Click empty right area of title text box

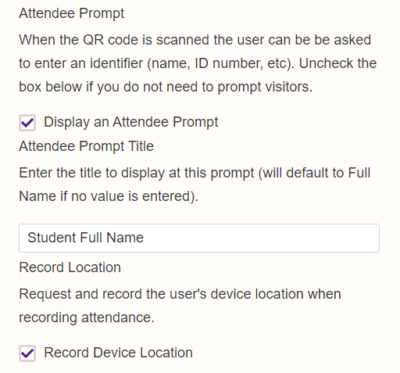[x=263, y=238]
